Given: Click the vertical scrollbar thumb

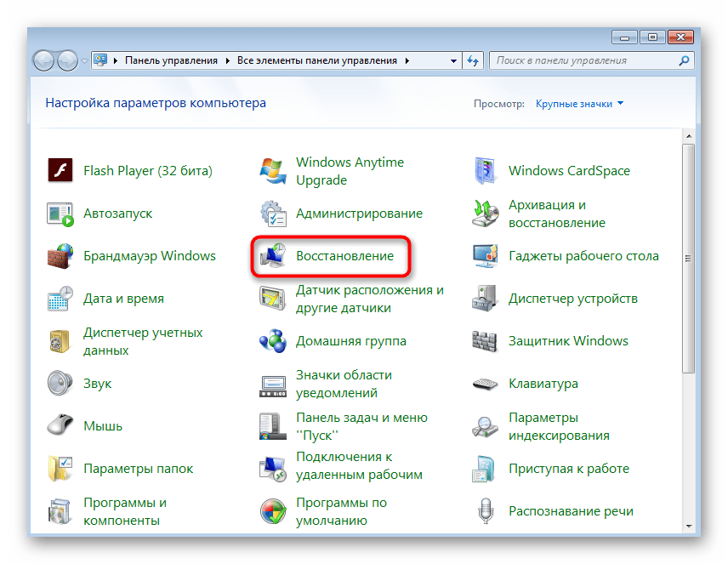Looking at the screenshot, I should pos(689,259).
